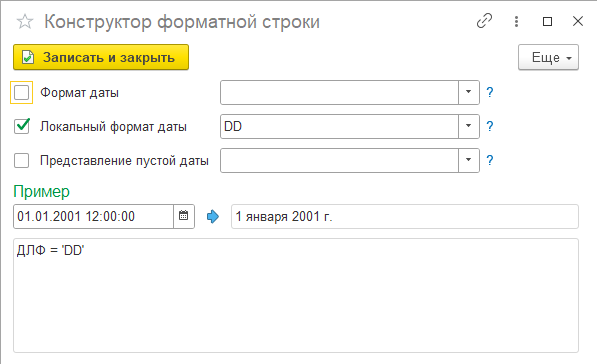Click the Представление пустой даты label
Image resolution: width=597 pixels, height=364 pixels.
(x=125, y=161)
